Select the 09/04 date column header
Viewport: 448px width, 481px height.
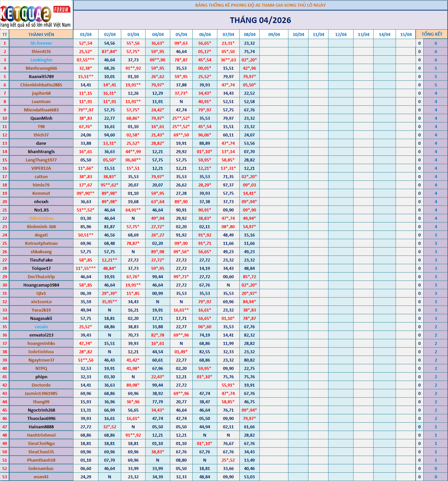coord(274,35)
